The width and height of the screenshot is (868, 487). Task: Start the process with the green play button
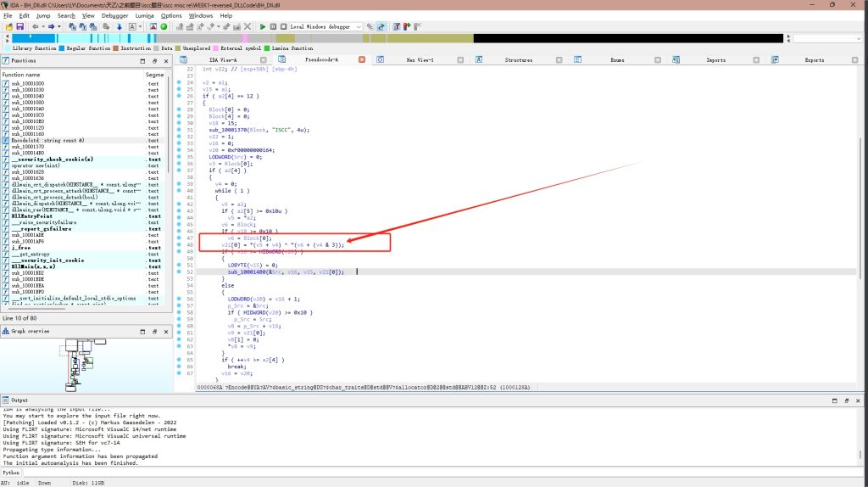pos(263,26)
